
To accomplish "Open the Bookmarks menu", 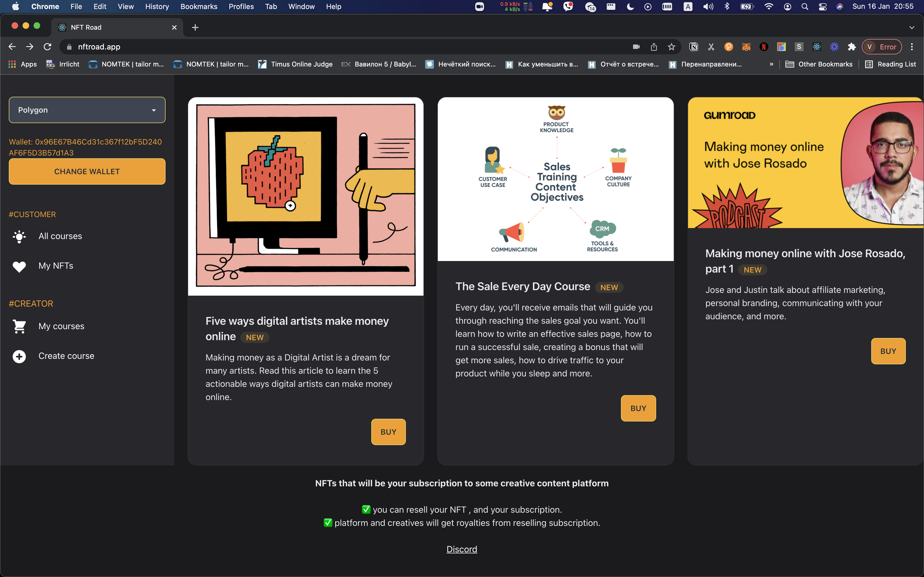I will [x=199, y=7].
